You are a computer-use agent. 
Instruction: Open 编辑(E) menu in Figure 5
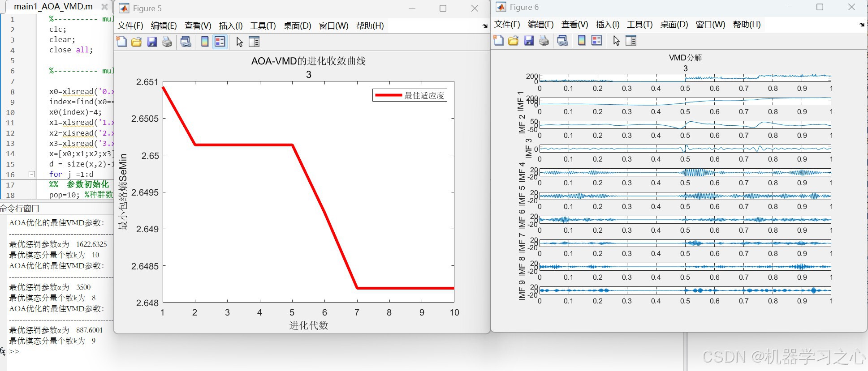tap(164, 26)
